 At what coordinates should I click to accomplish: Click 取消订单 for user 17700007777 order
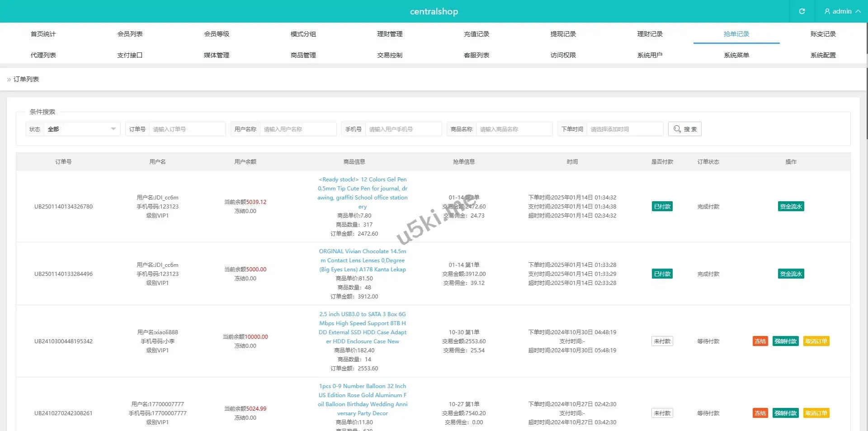coord(816,413)
